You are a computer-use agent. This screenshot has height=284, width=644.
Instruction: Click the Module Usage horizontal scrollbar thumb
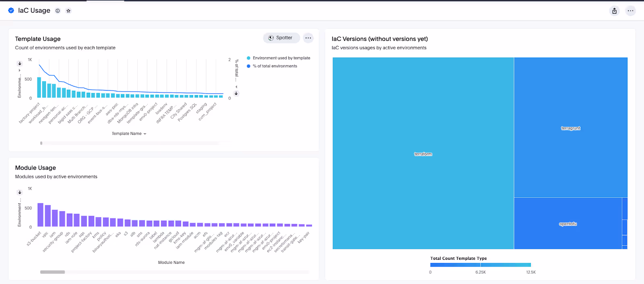52,272
